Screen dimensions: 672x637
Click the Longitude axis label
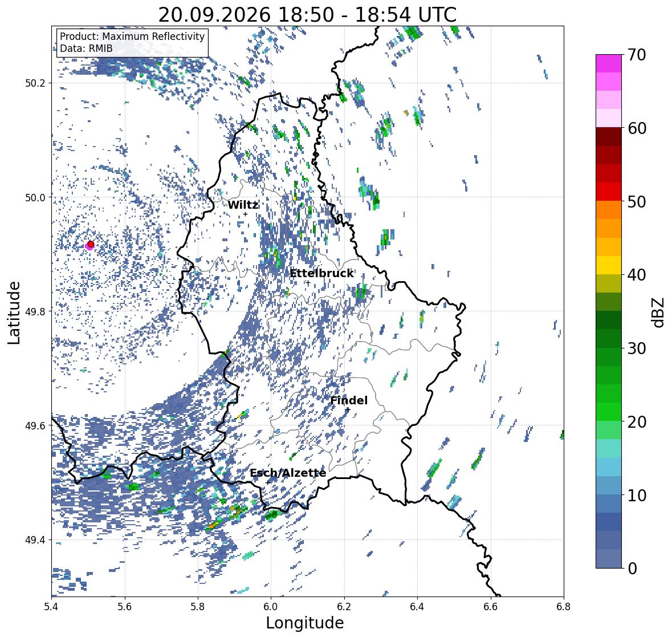tap(305, 623)
